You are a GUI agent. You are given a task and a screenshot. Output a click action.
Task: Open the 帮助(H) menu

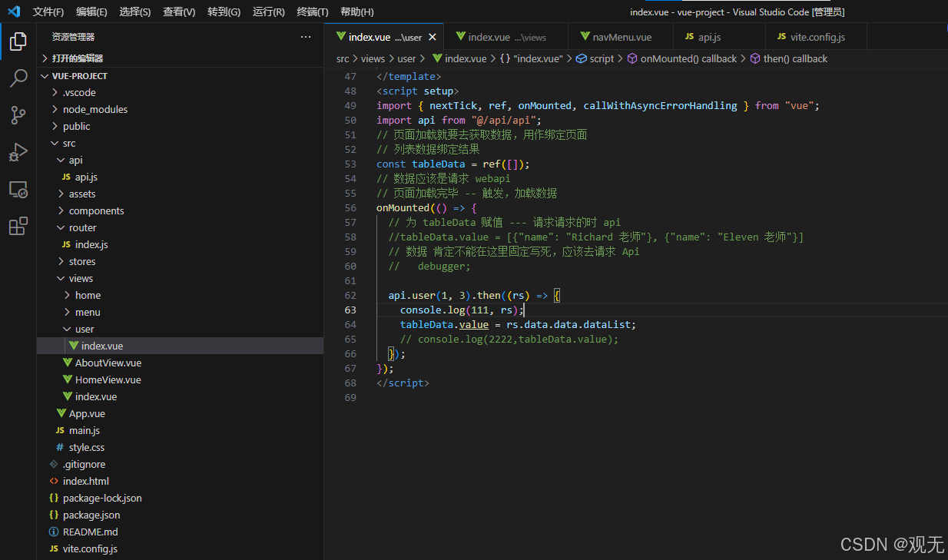[356, 12]
